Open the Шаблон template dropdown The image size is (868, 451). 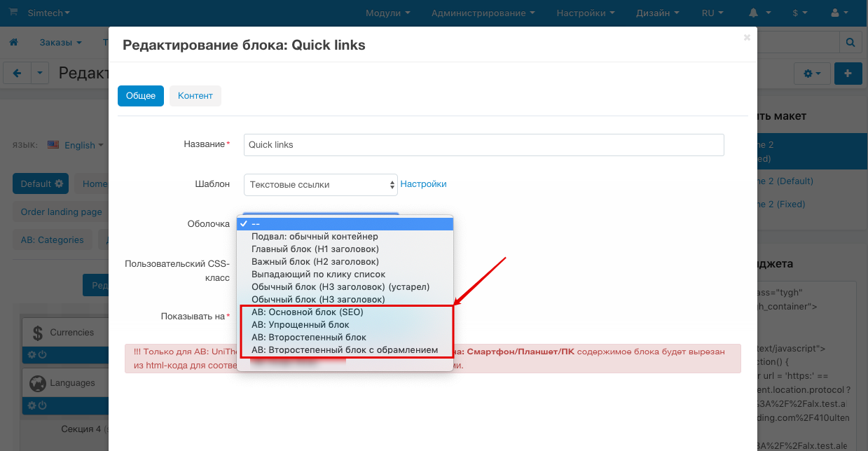320,184
